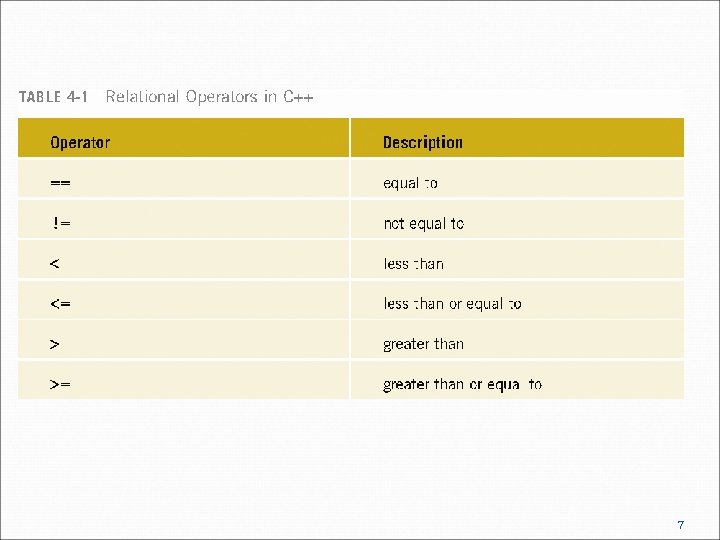
Task: Click the "greater than" description text
Action: click(x=423, y=344)
